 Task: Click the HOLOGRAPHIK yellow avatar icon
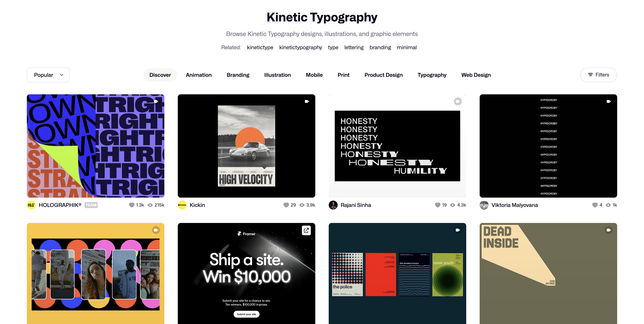tap(31, 205)
